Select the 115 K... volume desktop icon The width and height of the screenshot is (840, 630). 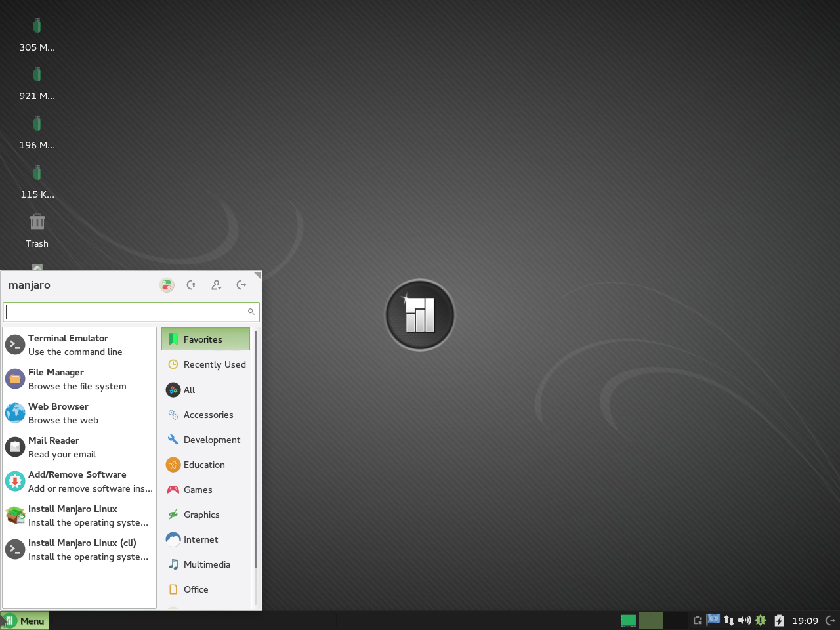37,182
